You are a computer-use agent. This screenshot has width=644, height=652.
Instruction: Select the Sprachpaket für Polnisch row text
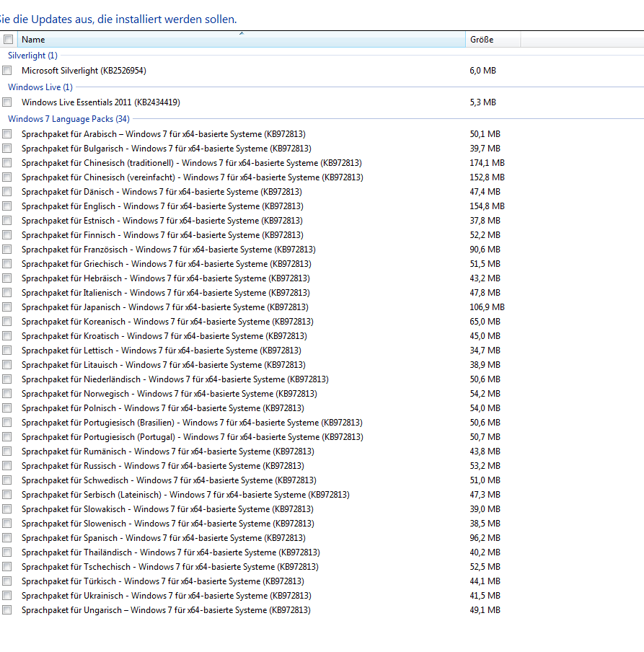pos(163,408)
